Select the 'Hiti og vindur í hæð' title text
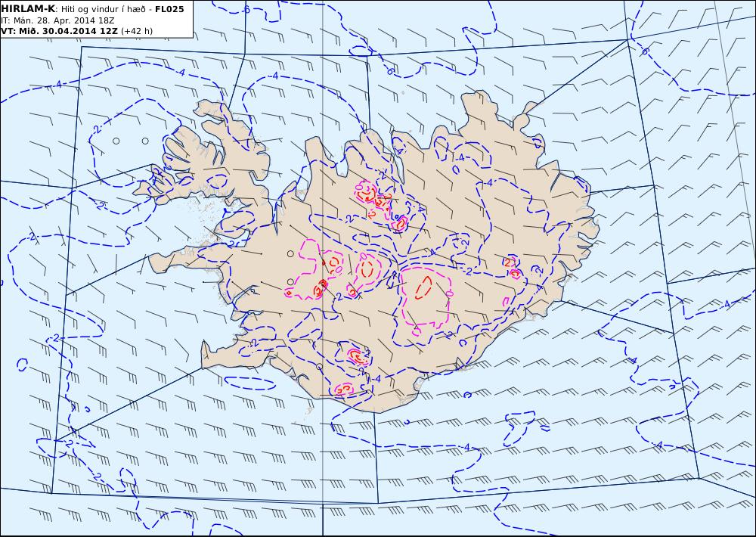Screen dimensions: 756x537 pyautogui.click(x=103, y=9)
